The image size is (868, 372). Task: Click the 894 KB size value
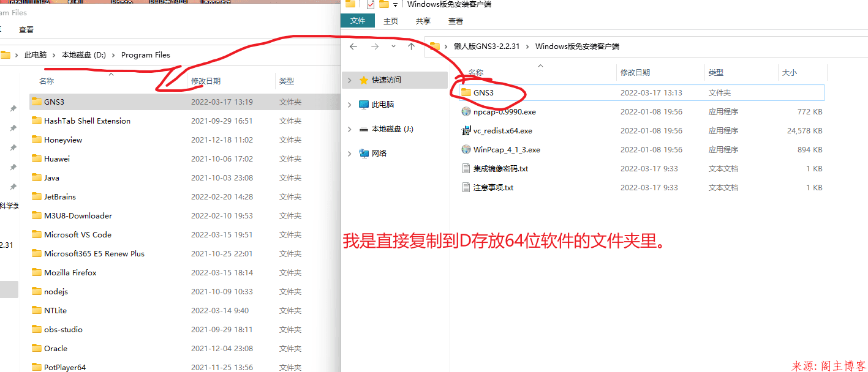(810, 150)
